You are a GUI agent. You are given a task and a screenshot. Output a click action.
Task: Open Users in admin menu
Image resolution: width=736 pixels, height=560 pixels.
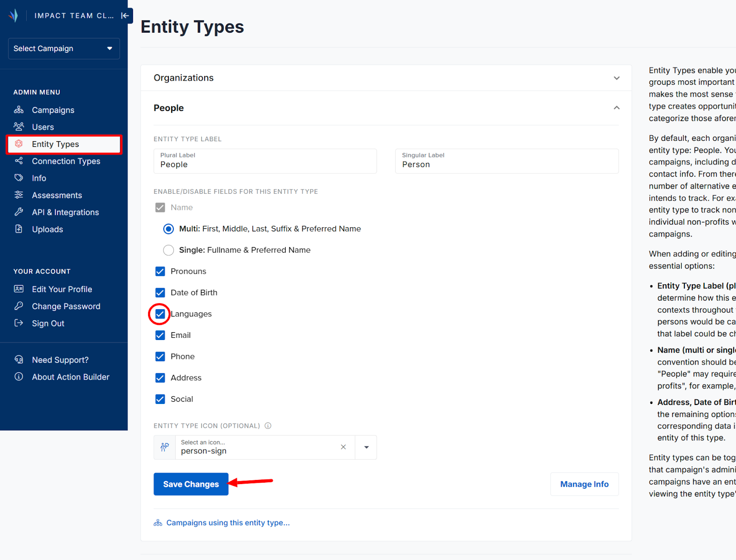pos(43,127)
